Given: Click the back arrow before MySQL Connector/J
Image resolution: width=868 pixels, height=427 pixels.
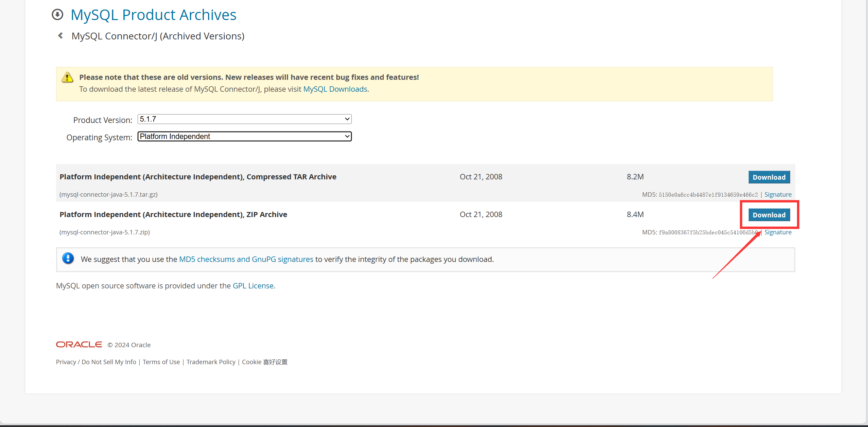Looking at the screenshot, I should click(60, 36).
